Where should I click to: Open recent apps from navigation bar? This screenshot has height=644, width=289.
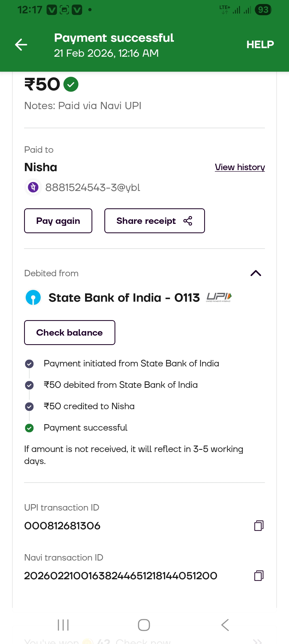(63, 625)
